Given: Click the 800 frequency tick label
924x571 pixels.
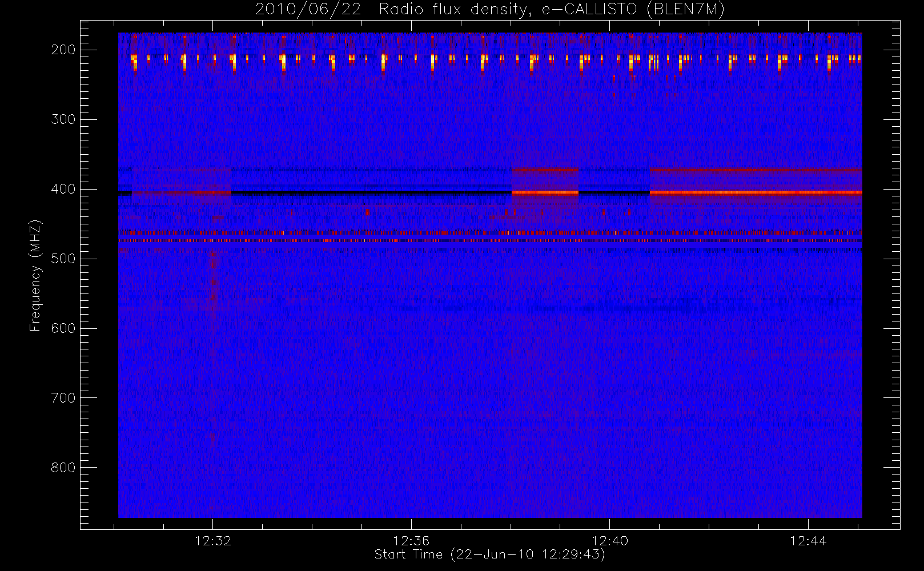Looking at the screenshot, I should 63,468.
